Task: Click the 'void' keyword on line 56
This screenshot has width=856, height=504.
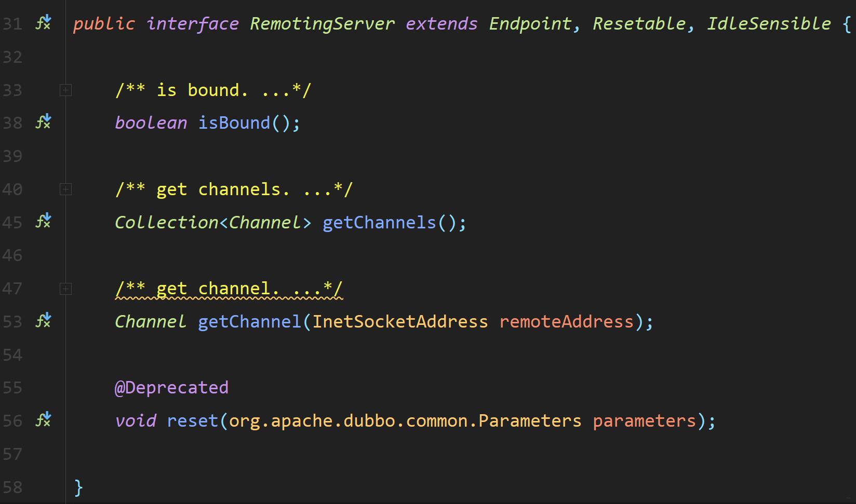Action: [135, 421]
